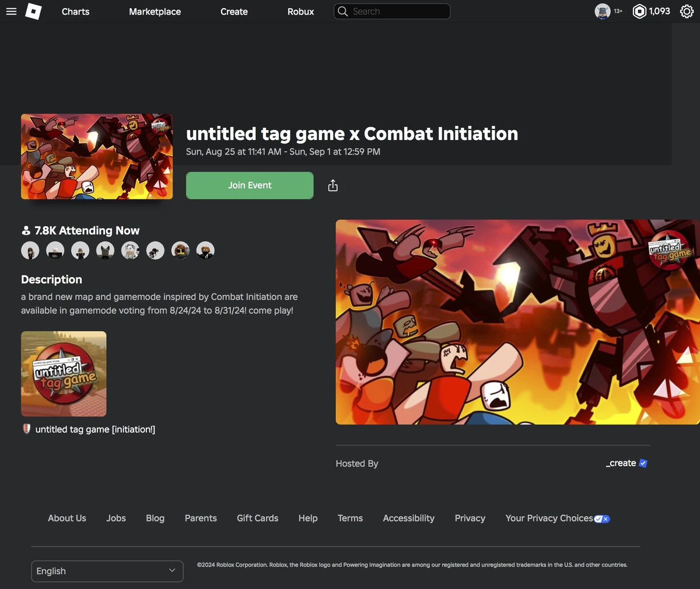The image size is (700, 589).
Task: Click the Join Event button
Action: click(x=249, y=185)
